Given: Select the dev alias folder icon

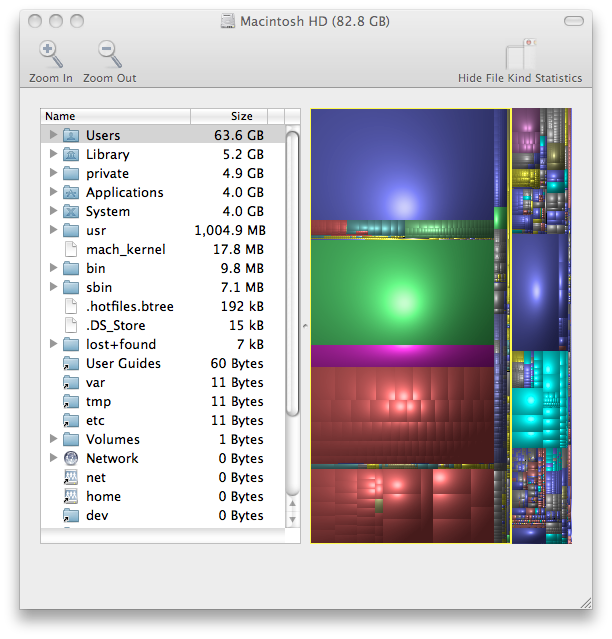Looking at the screenshot, I should pos(71,516).
